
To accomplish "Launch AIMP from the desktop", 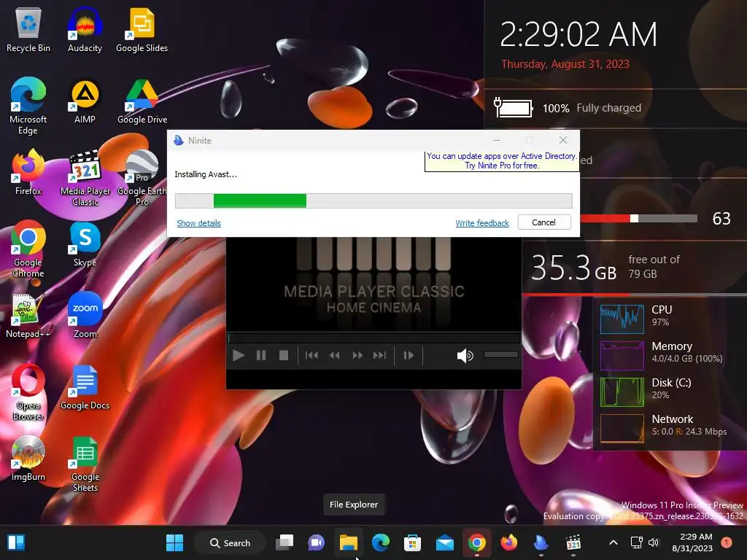I will tap(85, 101).
